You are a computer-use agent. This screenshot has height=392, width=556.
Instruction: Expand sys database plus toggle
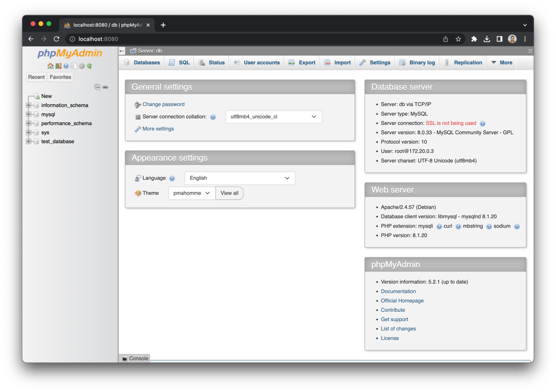click(28, 133)
